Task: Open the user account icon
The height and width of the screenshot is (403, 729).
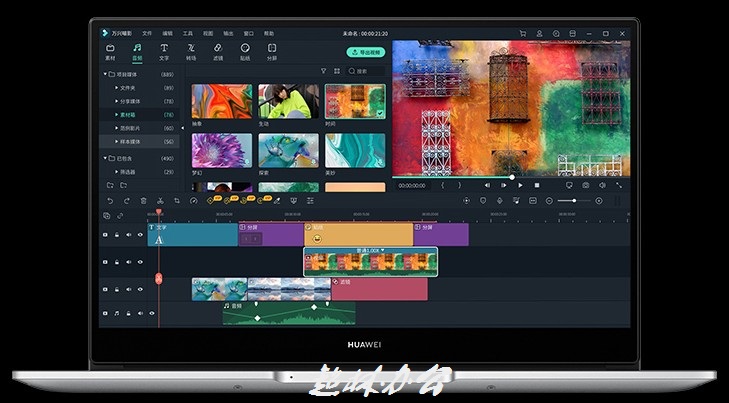Action: click(539, 33)
